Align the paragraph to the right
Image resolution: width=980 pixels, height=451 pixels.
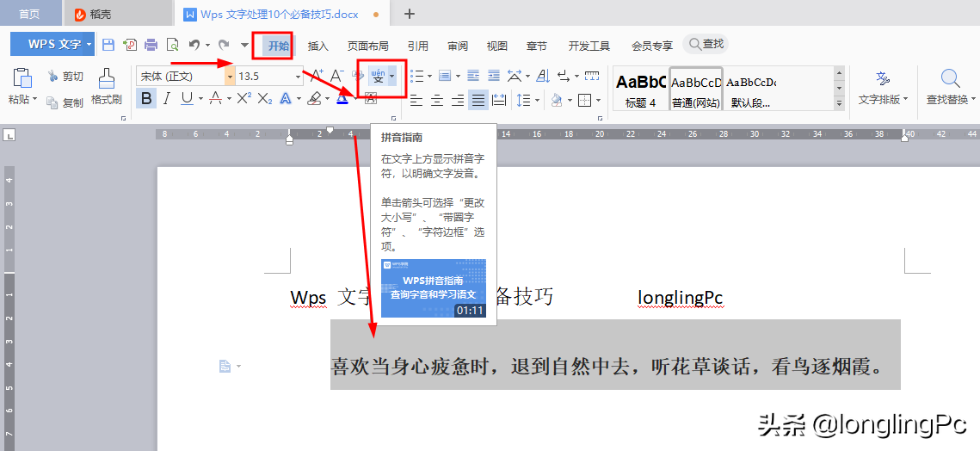(x=458, y=100)
